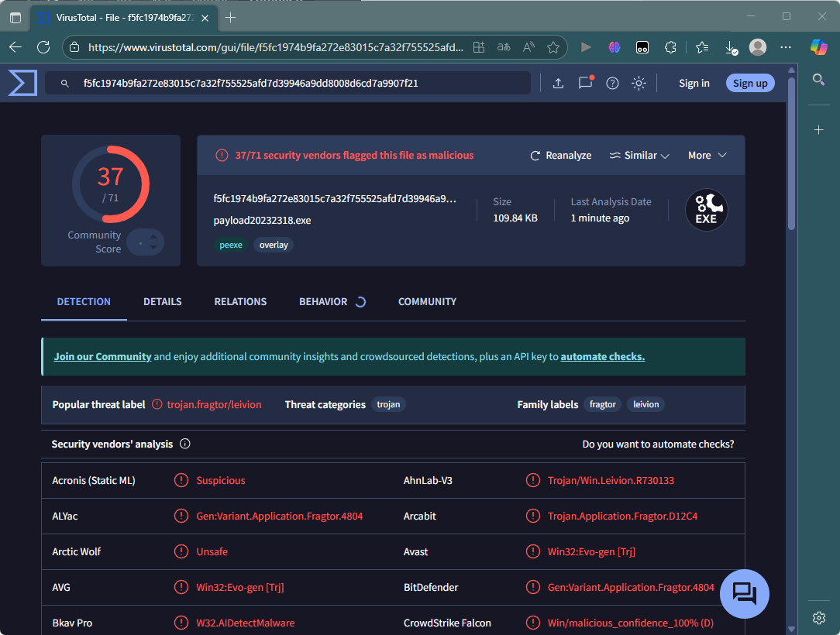
Task: Click the Sign in link
Action: pos(694,83)
